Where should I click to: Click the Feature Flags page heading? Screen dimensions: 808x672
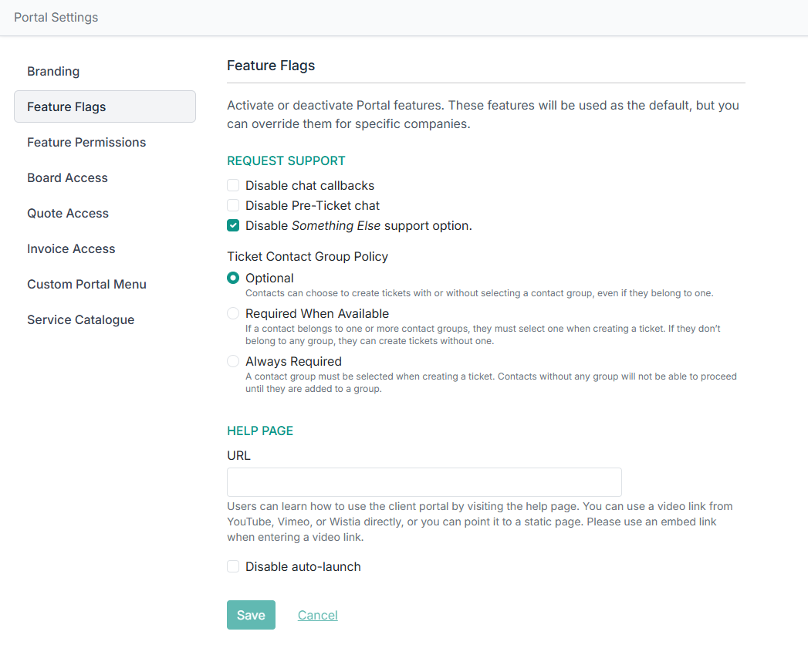click(271, 66)
